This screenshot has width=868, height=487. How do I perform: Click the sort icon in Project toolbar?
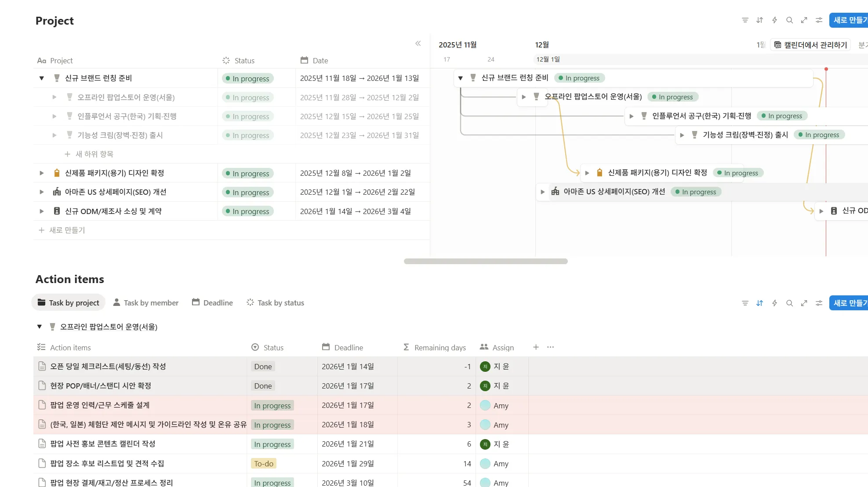point(759,20)
